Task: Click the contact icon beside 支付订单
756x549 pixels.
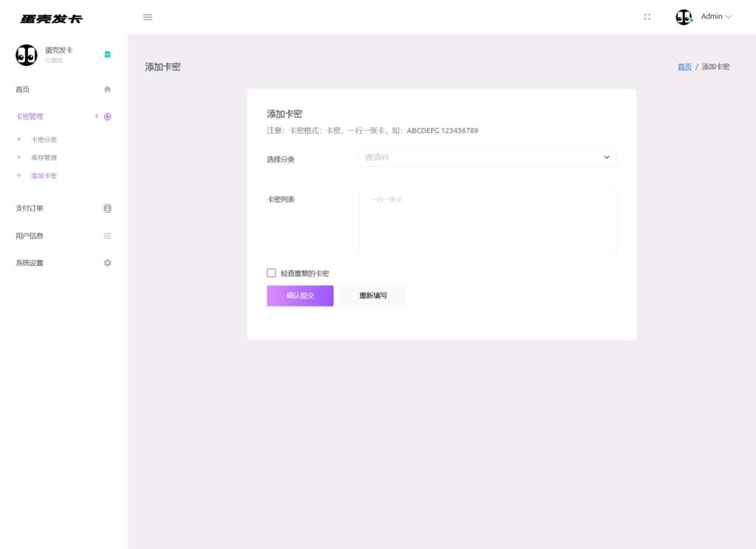Action: [x=107, y=208]
